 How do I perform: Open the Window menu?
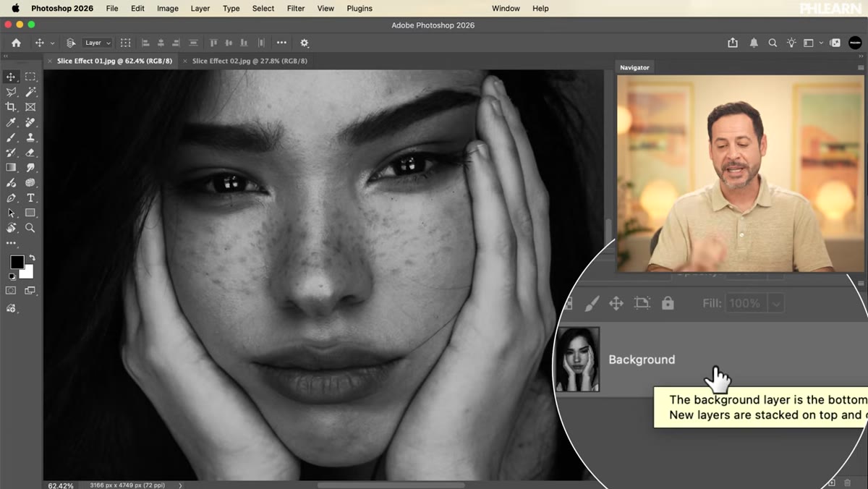pos(506,8)
